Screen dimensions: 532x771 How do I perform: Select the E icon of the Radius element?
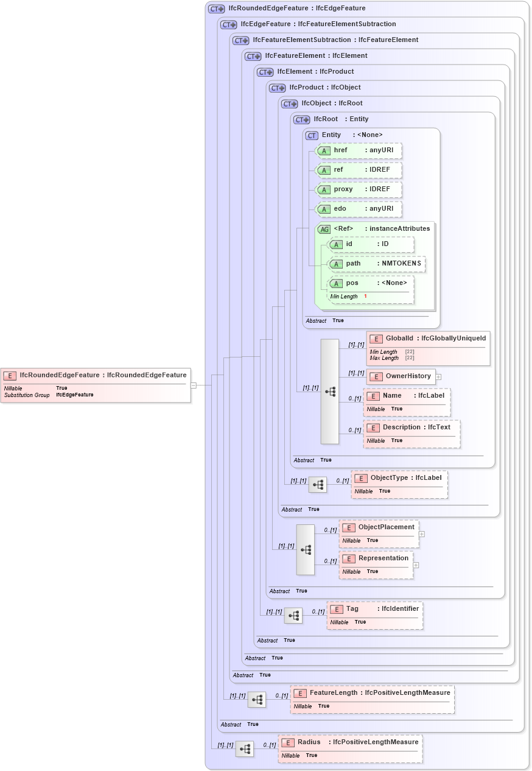(x=287, y=742)
